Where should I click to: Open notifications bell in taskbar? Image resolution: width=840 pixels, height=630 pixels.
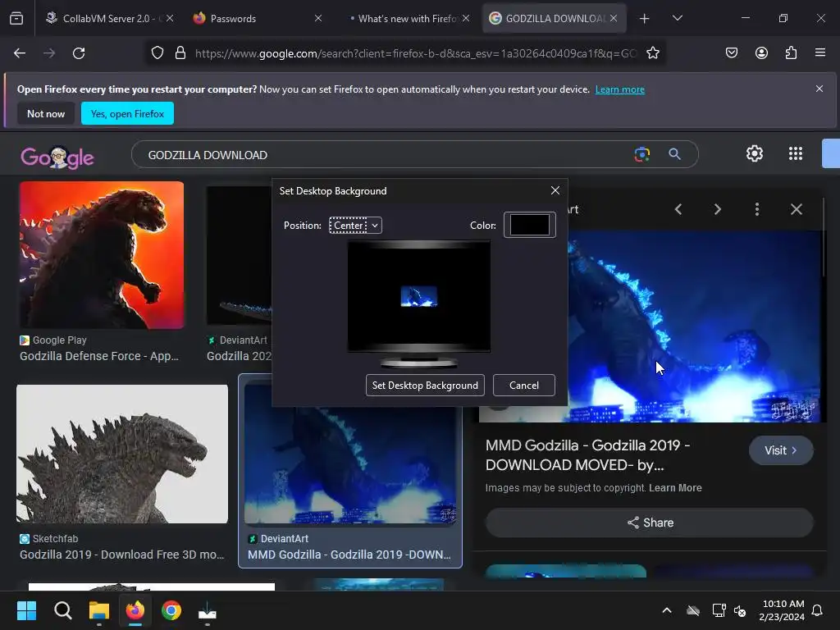(x=817, y=610)
